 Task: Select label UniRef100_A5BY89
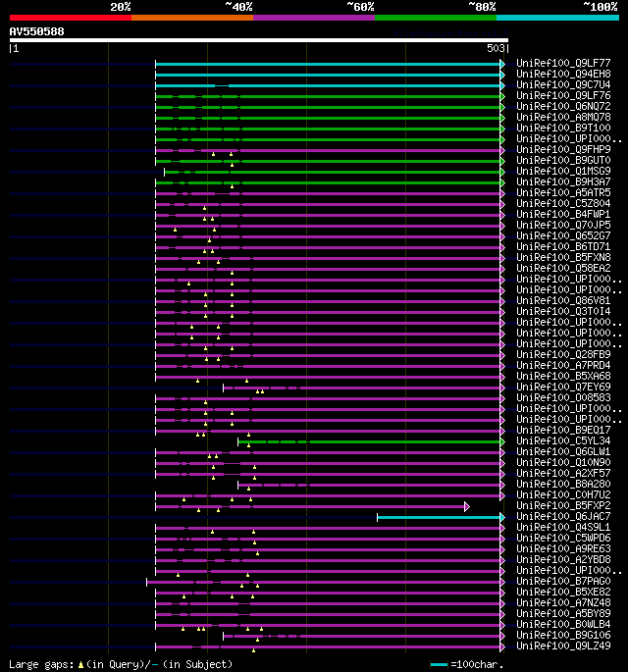pyautogui.click(x=563, y=614)
